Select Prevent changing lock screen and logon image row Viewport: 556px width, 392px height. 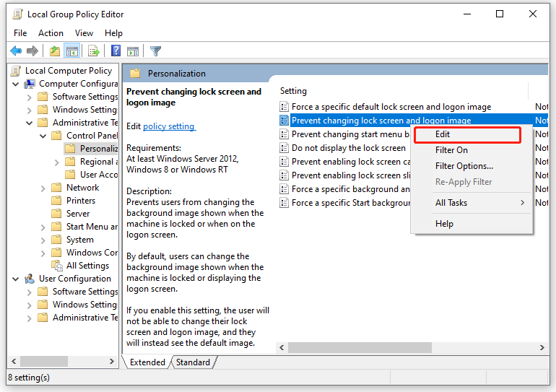413,121
